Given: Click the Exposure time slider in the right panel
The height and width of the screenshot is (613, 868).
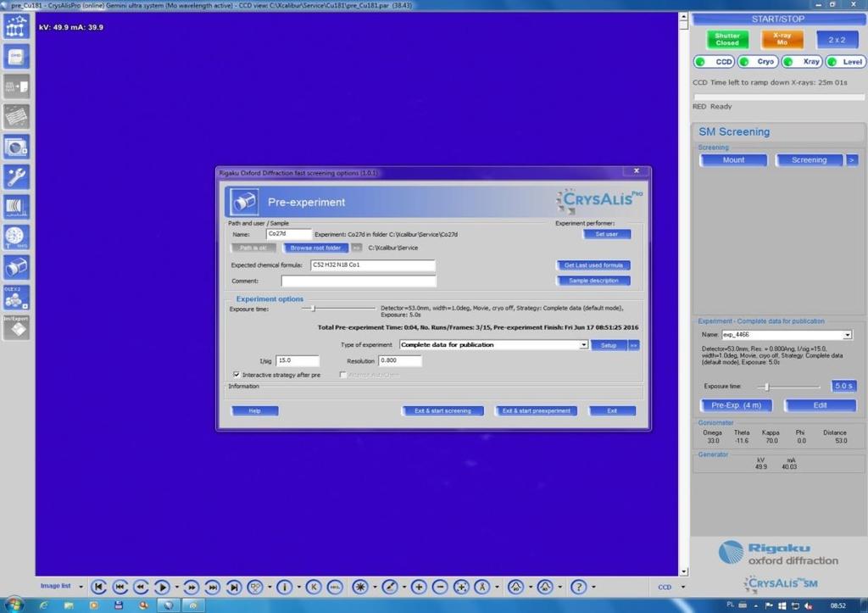Looking at the screenshot, I should pyautogui.click(x=789, y=387).
